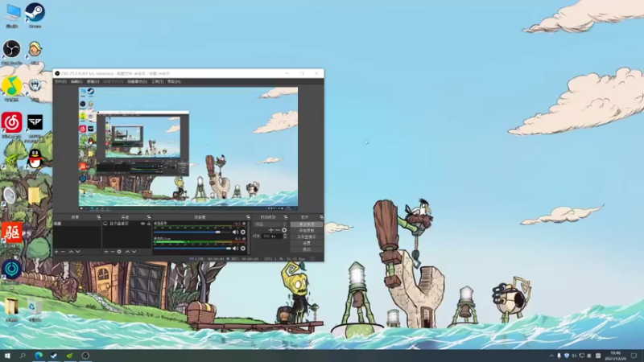644x362 pixels.
Task: Click the Start Recording button
Action: 307,231
